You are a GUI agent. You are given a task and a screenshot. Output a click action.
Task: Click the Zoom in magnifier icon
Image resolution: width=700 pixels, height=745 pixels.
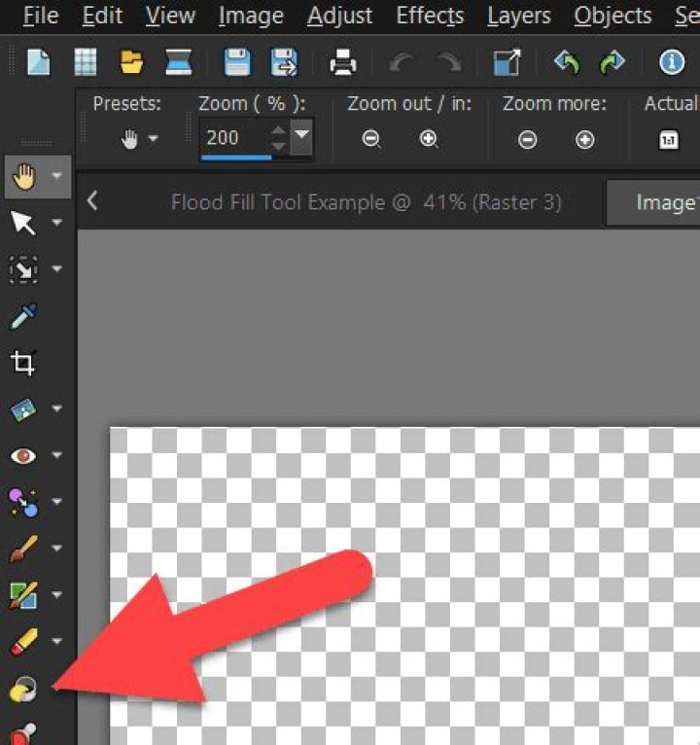click(x=429, y=139)
